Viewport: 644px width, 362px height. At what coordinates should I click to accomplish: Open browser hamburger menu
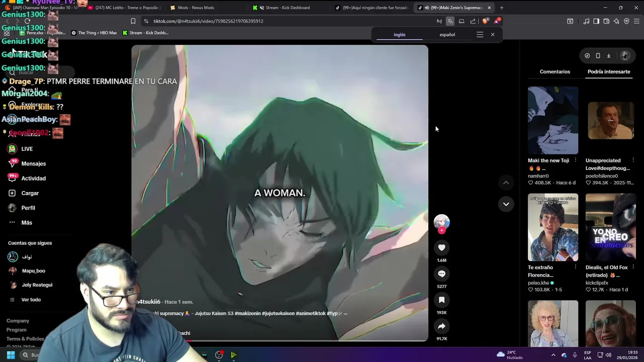pos(636,21)
